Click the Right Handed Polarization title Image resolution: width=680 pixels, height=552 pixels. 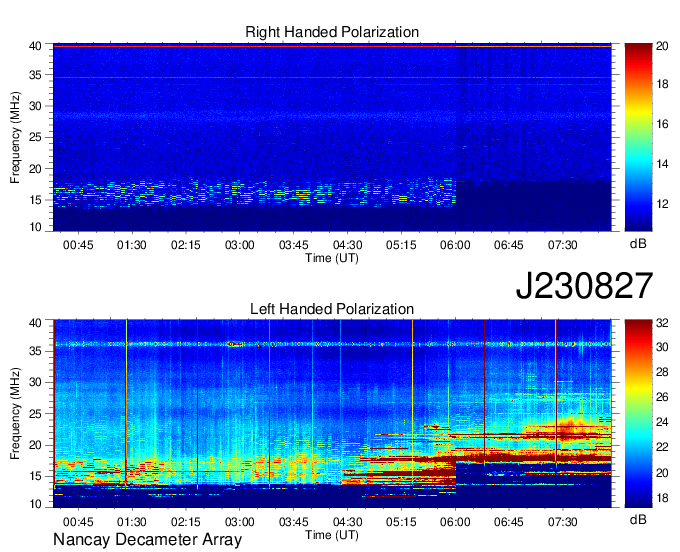[332, 32]
